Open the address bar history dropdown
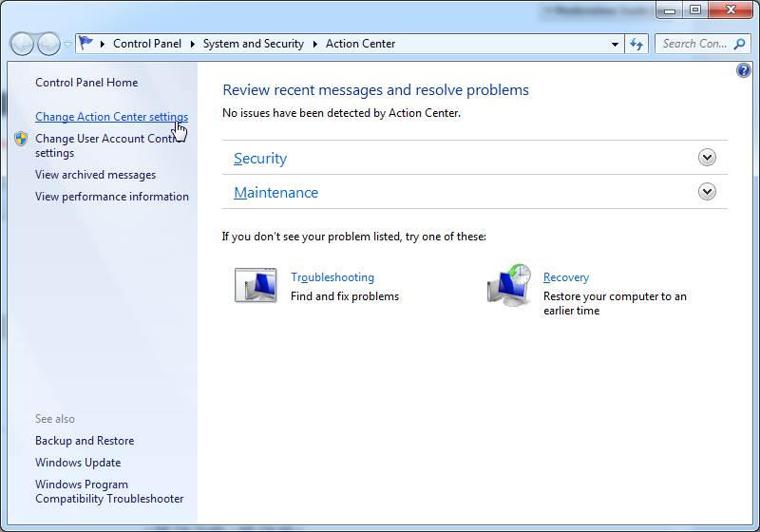760x532 pixels. click(x=615, y=44)
